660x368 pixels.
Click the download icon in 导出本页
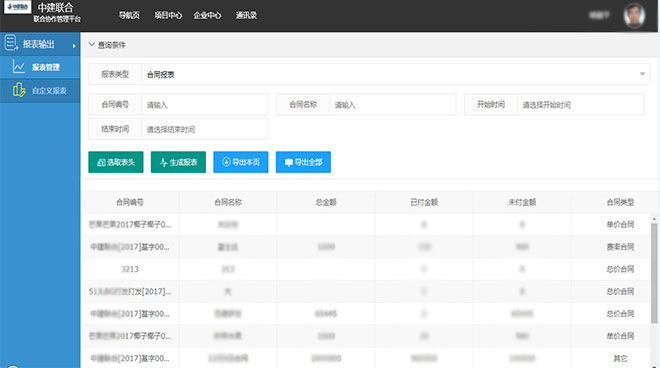coord(226,162)
